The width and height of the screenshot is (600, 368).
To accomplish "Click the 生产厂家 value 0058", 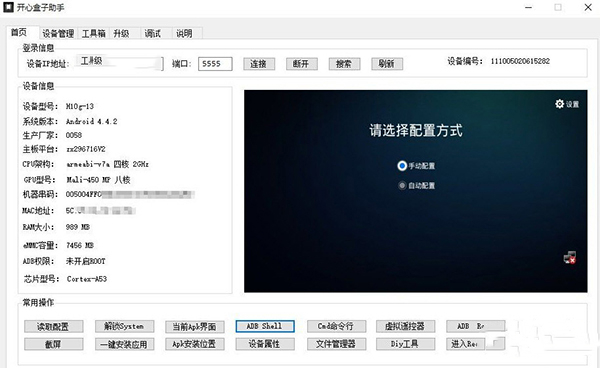I will [x=74, y=135].
